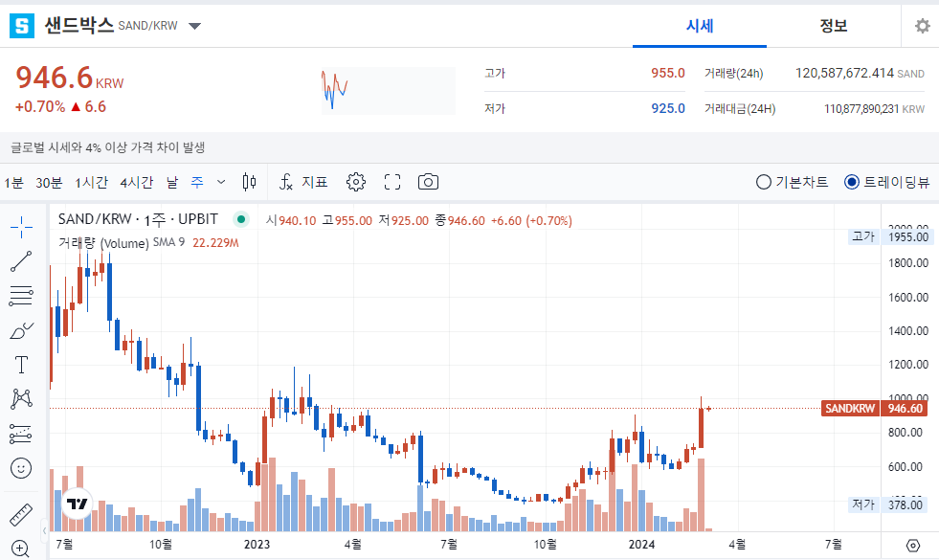The image size is (939, 560).
Task: Select the brush drawing tool
Action: tap(22, 330)
